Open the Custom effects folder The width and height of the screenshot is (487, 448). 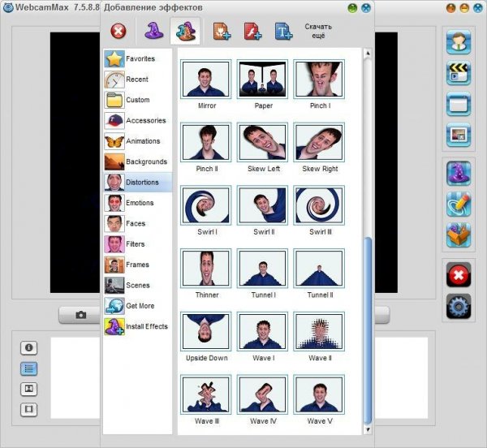(138, 100)
